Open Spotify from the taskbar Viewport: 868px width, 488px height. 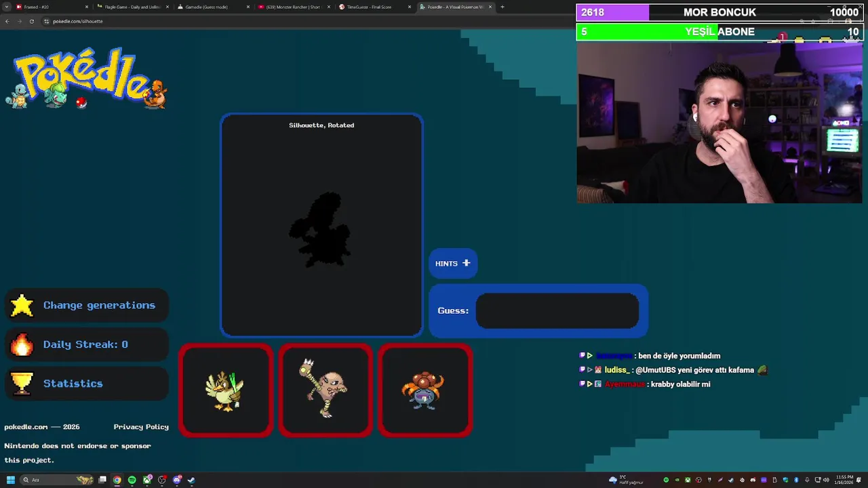point(132,480)
